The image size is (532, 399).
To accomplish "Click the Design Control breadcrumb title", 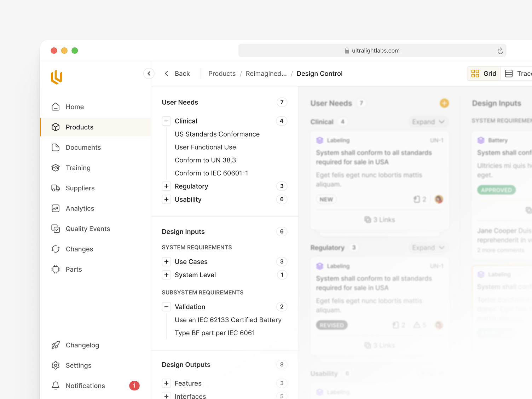I will pos(319,74).
